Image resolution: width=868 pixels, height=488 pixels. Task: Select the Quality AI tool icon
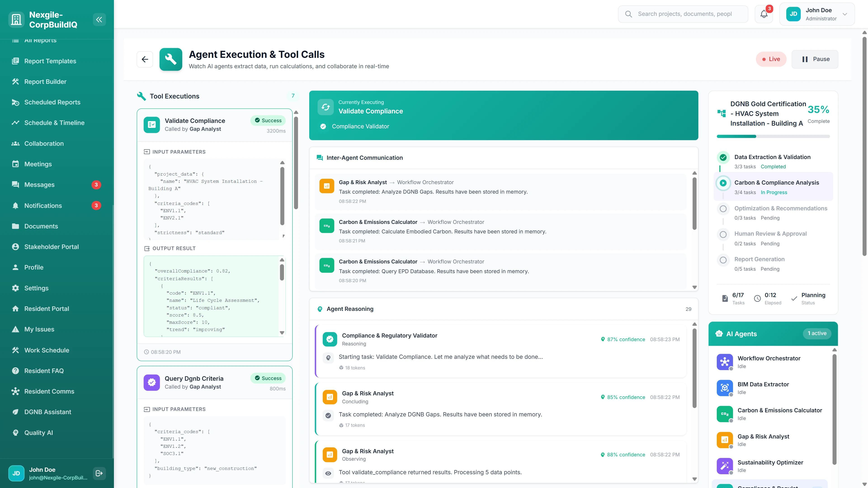coord(16,433)
